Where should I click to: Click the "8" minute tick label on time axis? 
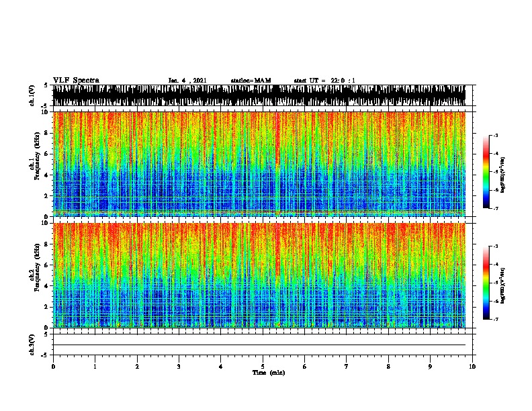coord(388,367)
